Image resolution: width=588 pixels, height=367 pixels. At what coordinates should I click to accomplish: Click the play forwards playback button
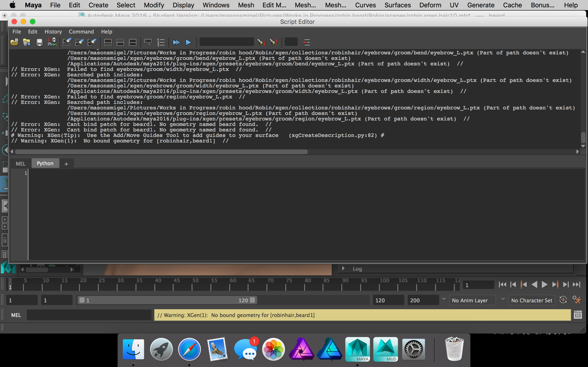(x=545, y=284)
